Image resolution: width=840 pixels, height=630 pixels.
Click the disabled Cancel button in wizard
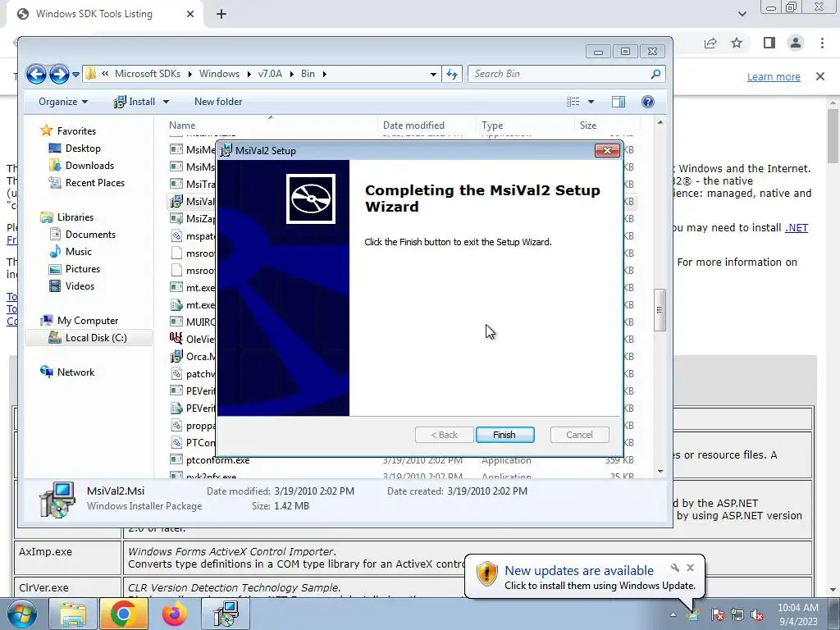579,435
